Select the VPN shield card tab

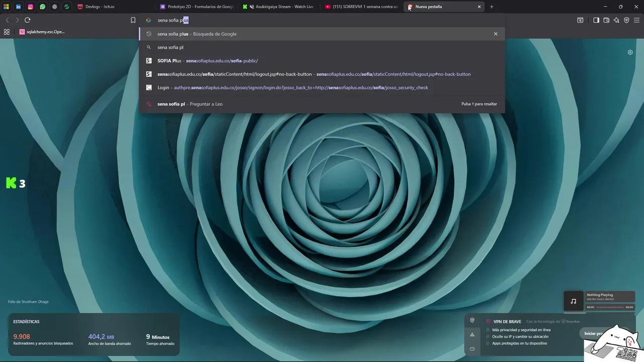click(472, 320)
